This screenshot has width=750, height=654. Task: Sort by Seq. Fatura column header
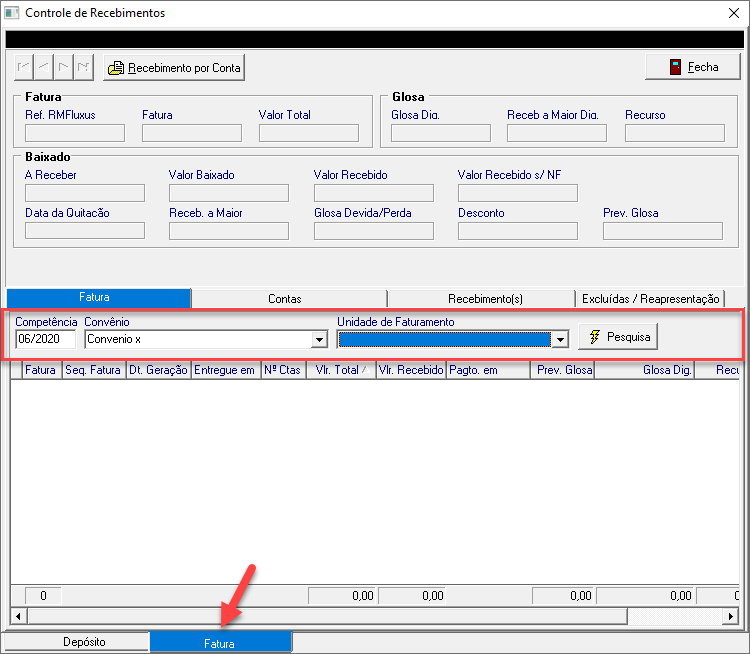pyautogui.click(x=94, y=370)
